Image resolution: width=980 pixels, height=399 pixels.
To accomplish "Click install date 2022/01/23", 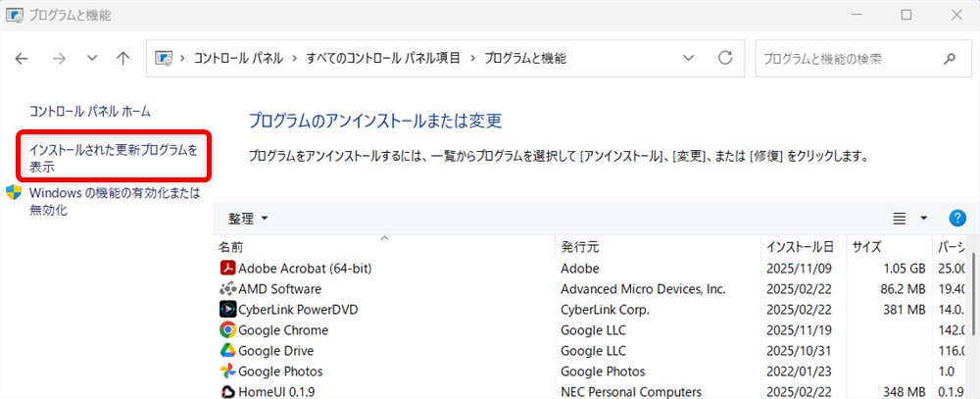I will (800, 372).
